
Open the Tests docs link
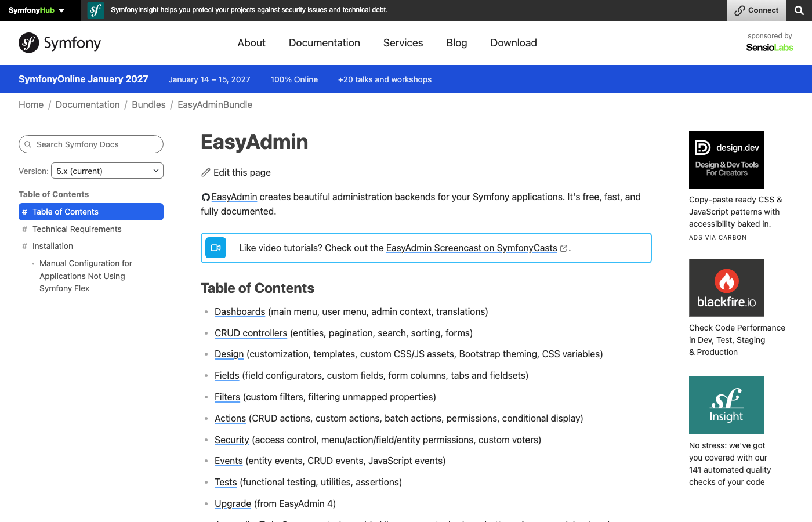coord(226,482)
